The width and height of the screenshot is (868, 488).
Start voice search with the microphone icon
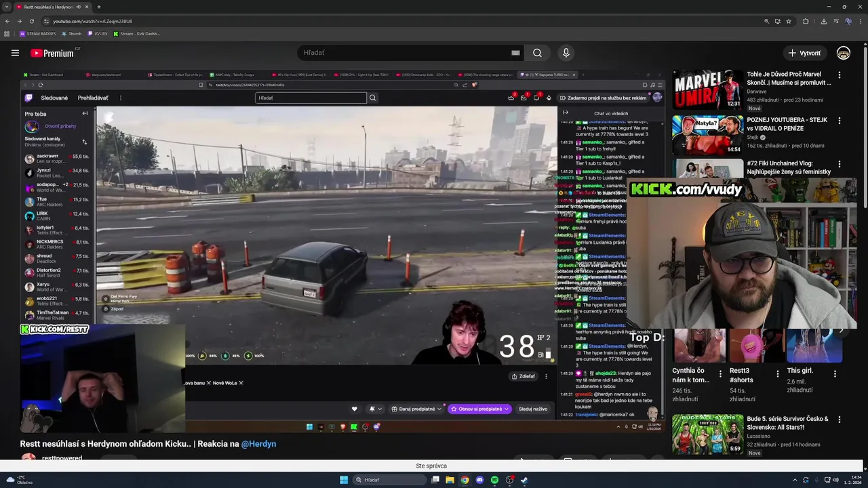point(566,53)
